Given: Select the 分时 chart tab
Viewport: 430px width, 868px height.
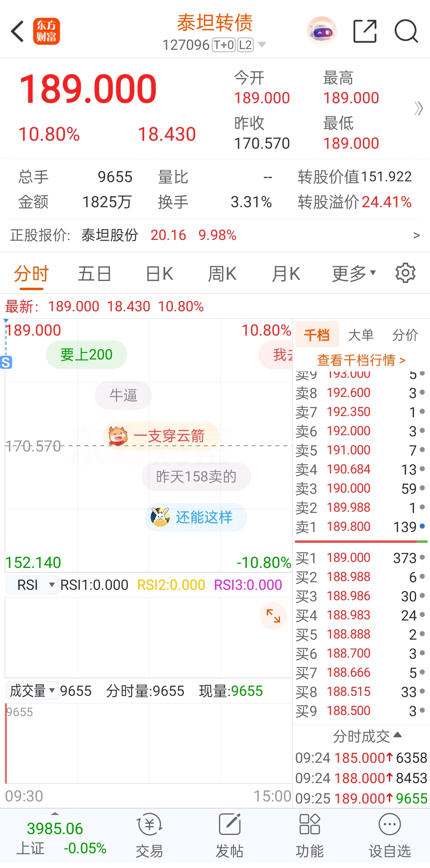Looking at the screenshot, I should pos(31,274).
